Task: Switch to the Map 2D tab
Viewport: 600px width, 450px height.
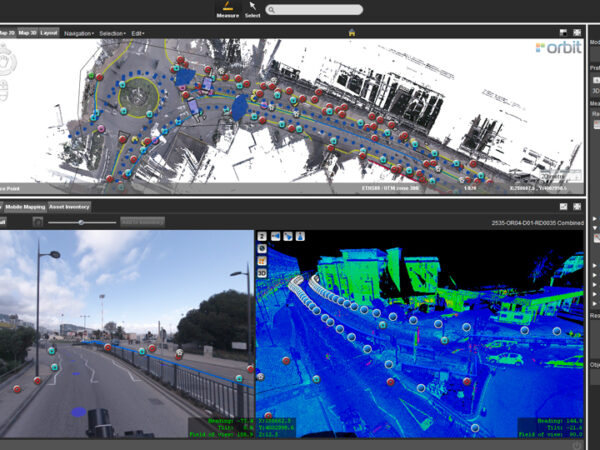Action: click(7, 33)
